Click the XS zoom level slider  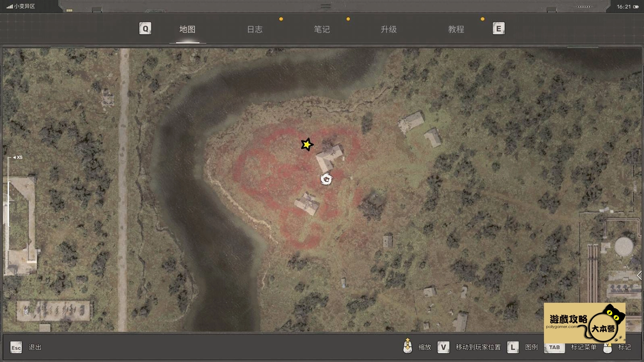coord(8,204)
